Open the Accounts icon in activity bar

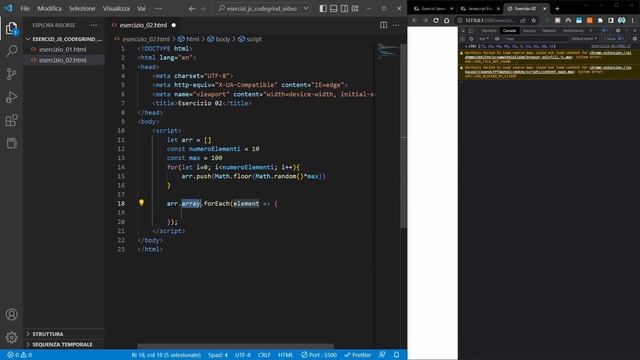[x=11, y=314]
